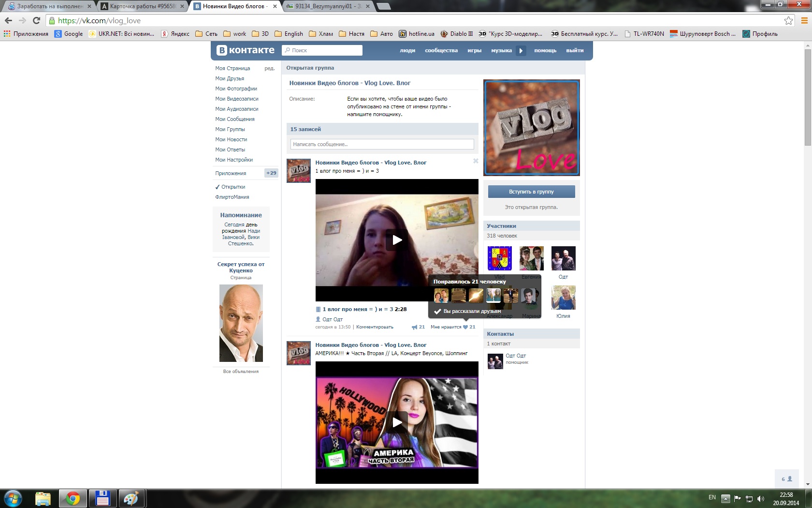Click Комментировать under the first post
This screenshot has width=812, height=508.
[375, 327]
